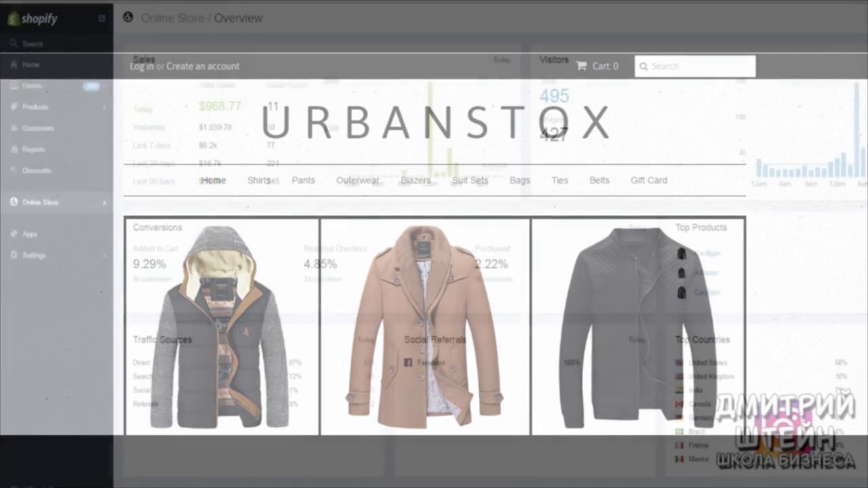
Task: Click the Log in link
Action: click(x=142, y=66)
